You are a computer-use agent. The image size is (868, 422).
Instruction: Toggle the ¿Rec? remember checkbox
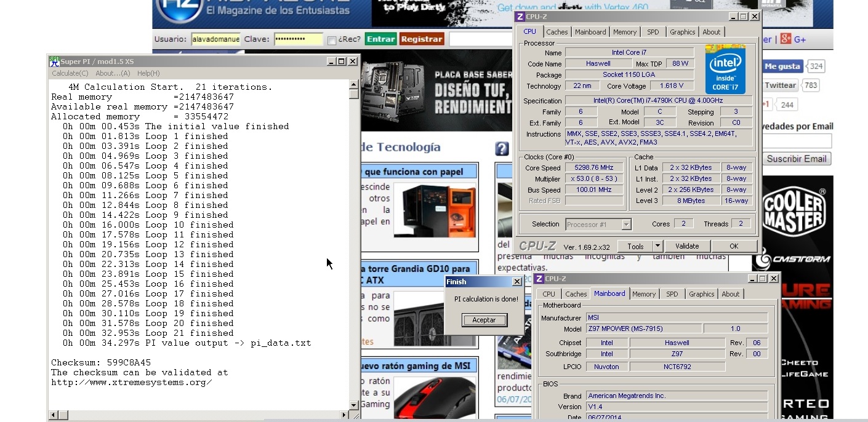332,40
